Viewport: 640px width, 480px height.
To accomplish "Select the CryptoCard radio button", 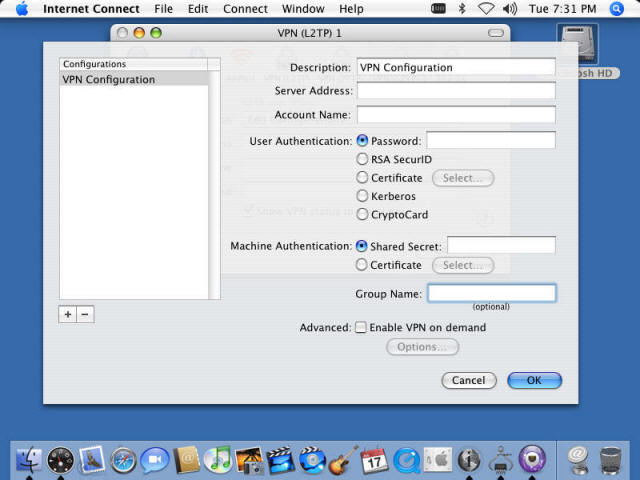I will pos(362,214).
